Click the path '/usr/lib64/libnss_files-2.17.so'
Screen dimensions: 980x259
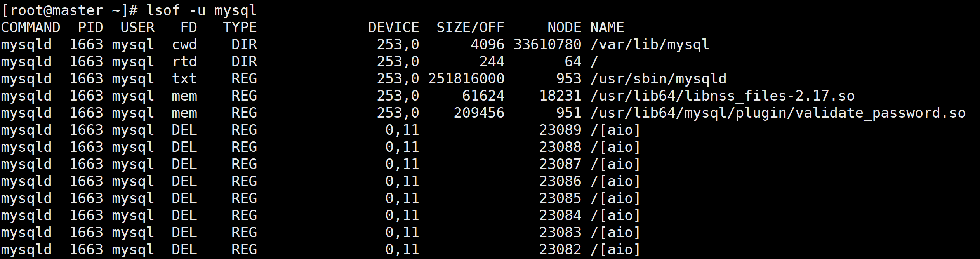click(723, 96)
